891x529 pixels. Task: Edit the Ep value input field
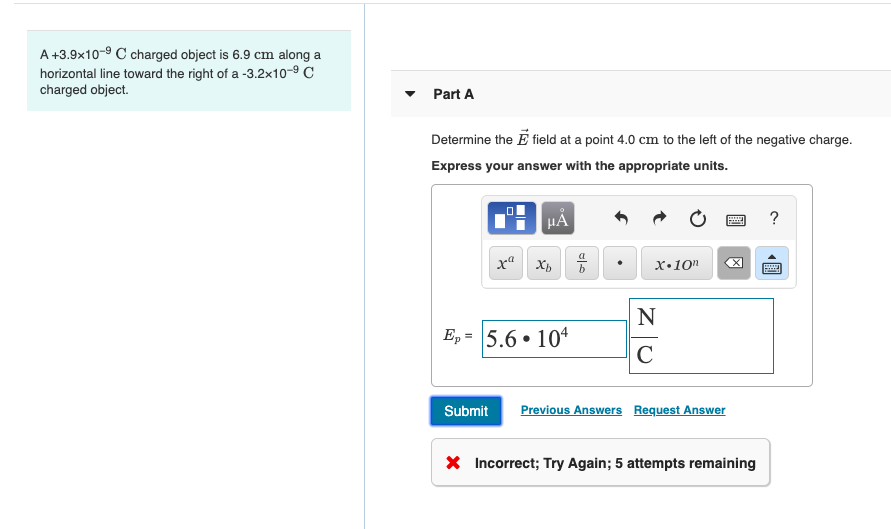554,339
